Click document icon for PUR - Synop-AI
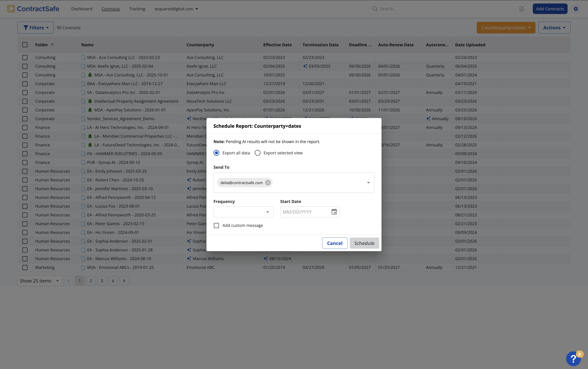 [83, 163]
